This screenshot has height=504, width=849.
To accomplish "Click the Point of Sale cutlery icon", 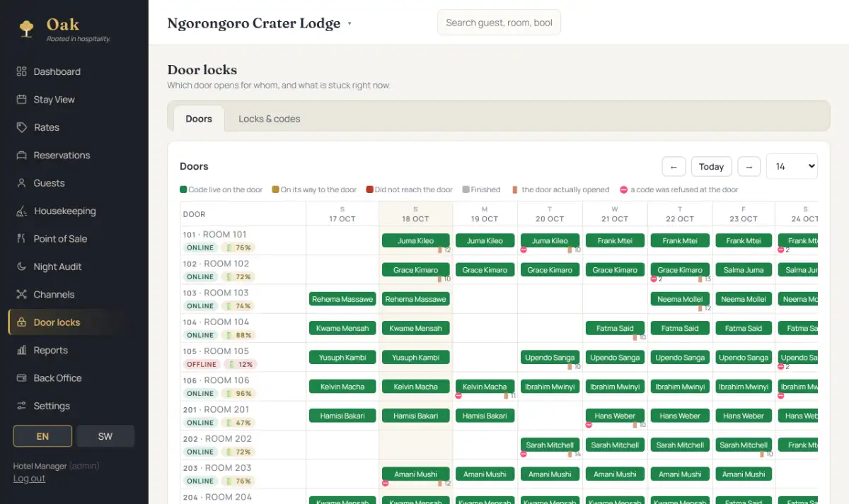I will (x=21, y=239).
